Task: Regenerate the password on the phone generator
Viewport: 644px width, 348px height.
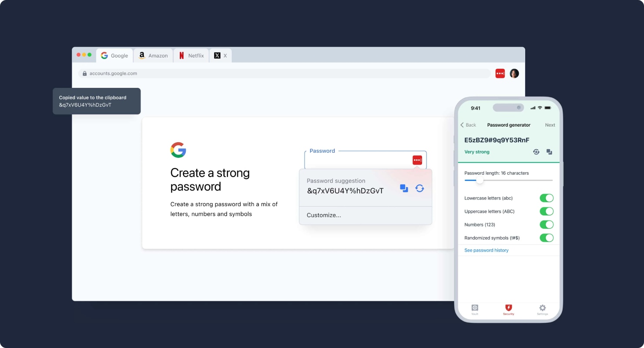Action: 536,152
